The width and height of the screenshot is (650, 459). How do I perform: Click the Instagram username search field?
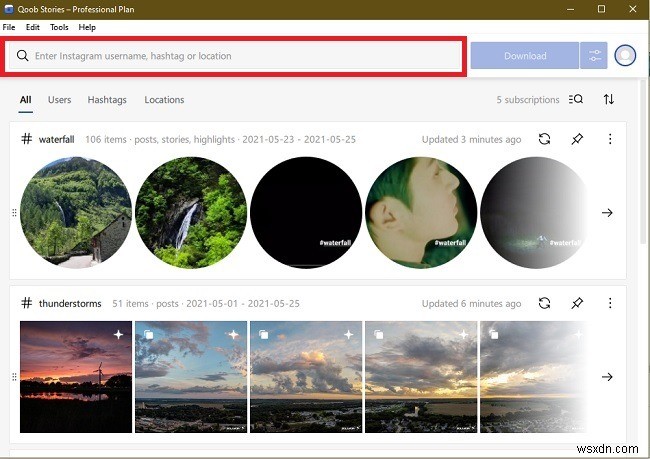pos(235,56)
